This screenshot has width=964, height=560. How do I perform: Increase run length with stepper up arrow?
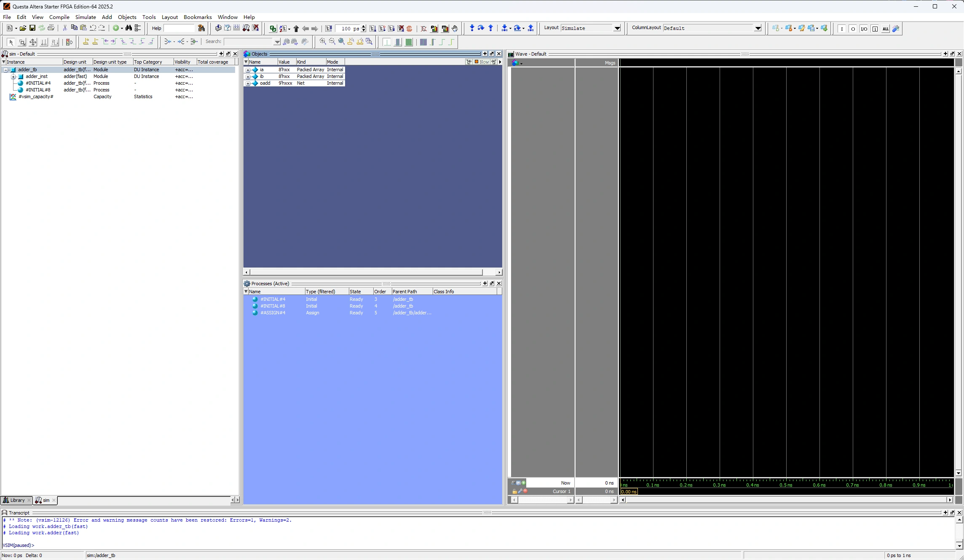point(364,27)
